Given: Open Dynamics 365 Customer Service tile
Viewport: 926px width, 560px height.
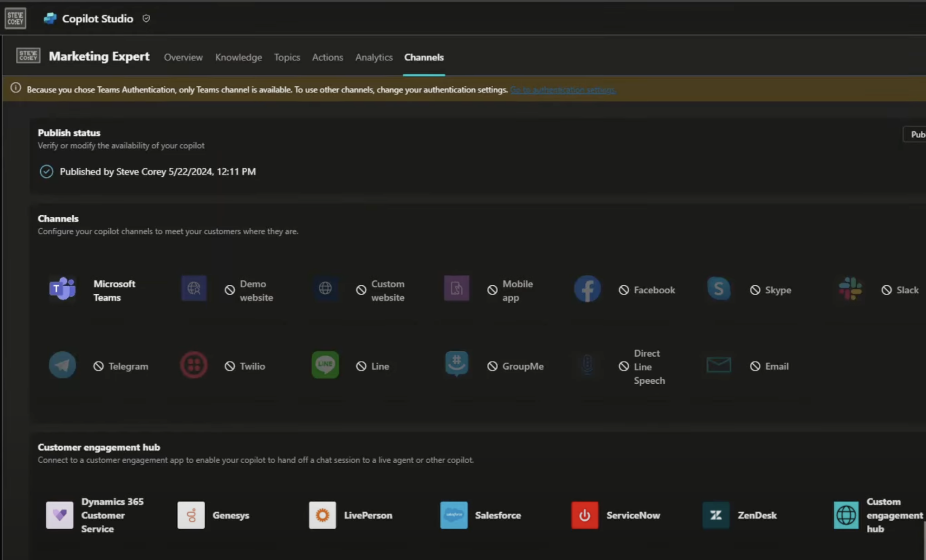Looking at the screenshot, I should 60,515.
